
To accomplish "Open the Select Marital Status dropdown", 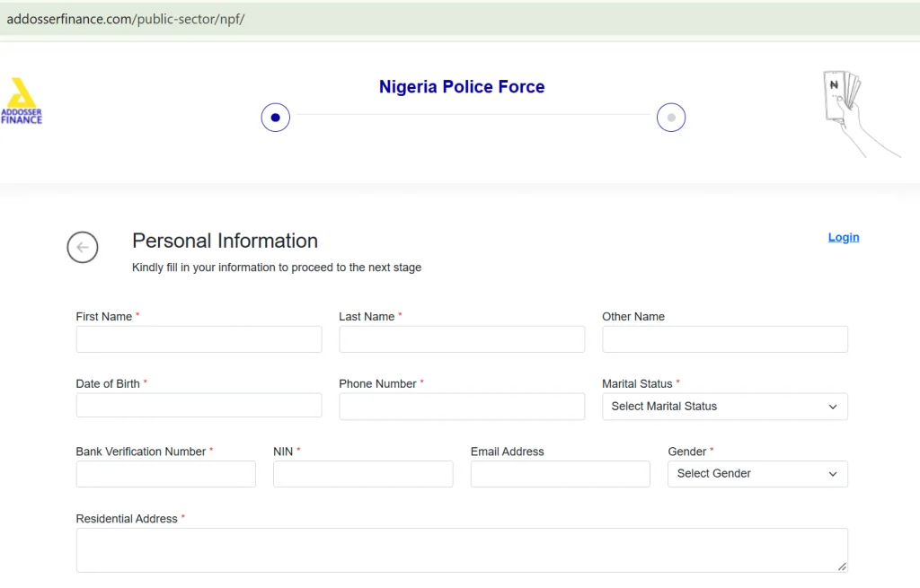I will click(x=725, y=407).
